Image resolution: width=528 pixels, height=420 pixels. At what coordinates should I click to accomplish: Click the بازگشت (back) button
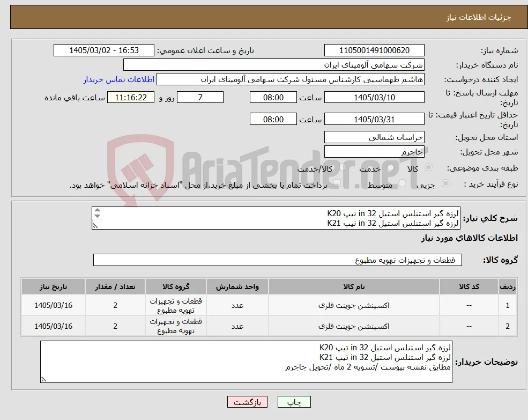tap(247, 402)
